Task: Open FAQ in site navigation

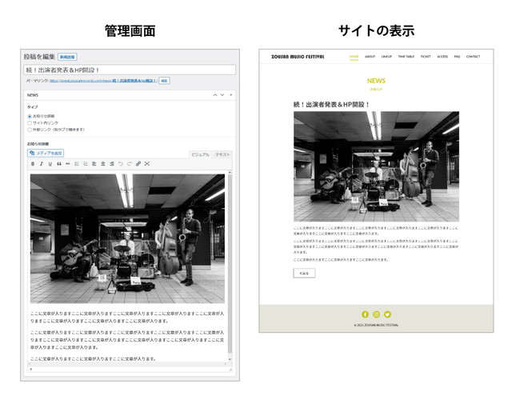Action: point(457,57)
